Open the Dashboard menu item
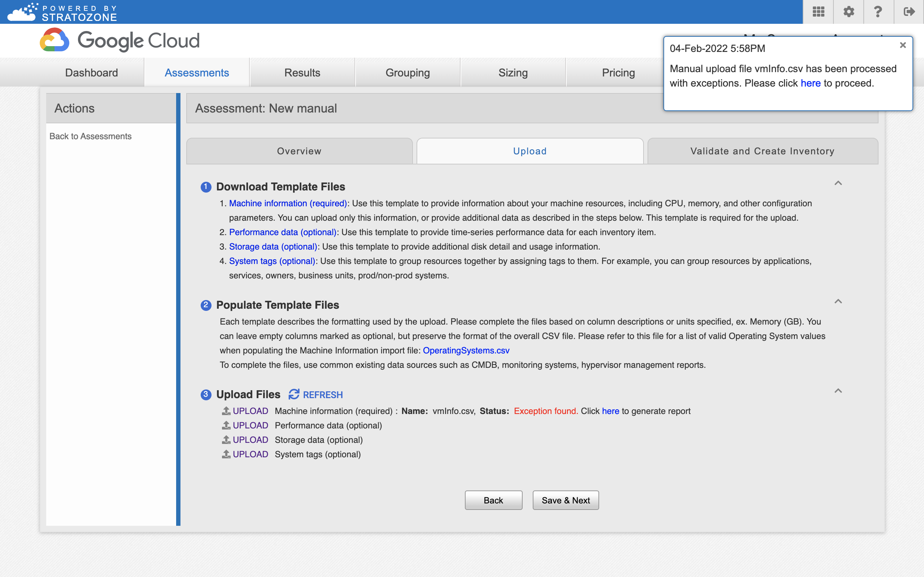Viewport: 924px width, 577px height. coord(91,72)
